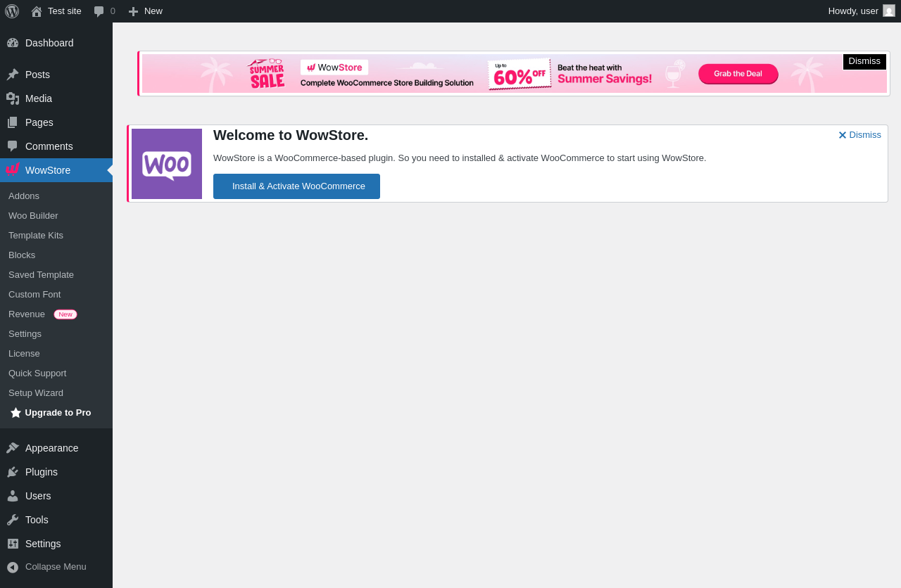Open the Posts menu

(x=56, y=75)
